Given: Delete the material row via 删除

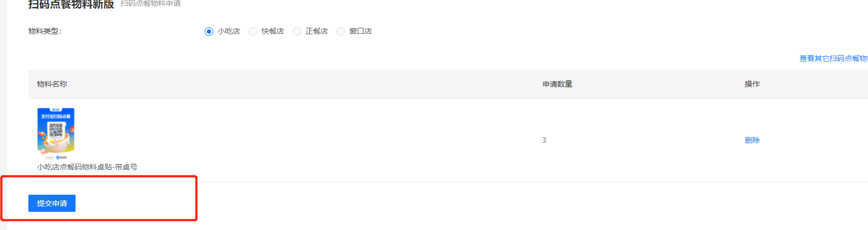Looking at the screenshot, I should (752, 140).
